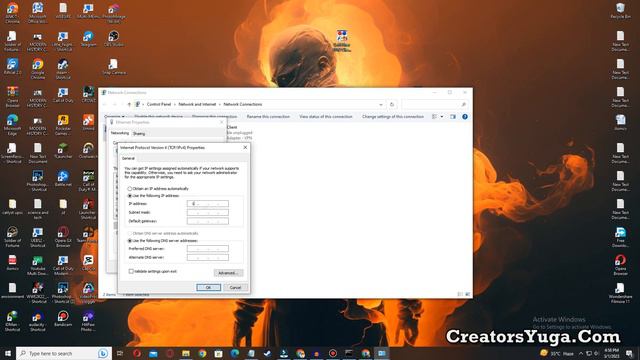The image size is (640, 360).
Task: Open the Mail app on taskbar
Action: [x=153, y=353]
